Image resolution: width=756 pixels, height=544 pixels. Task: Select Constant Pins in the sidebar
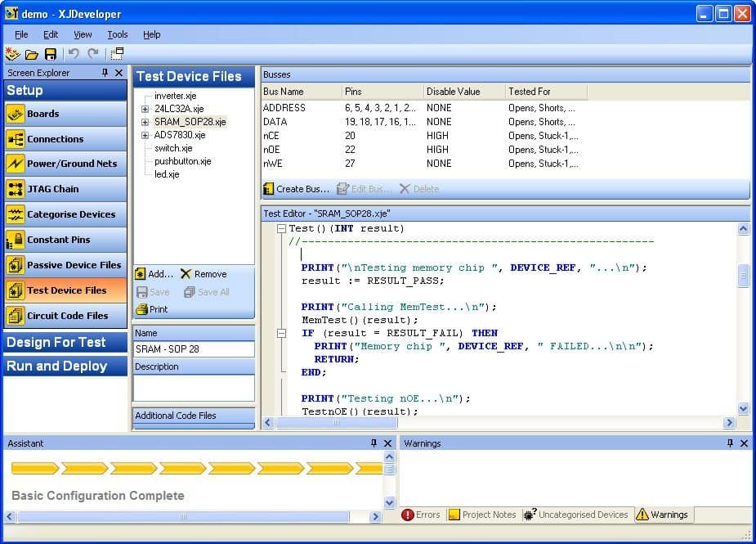coord(65,240)
